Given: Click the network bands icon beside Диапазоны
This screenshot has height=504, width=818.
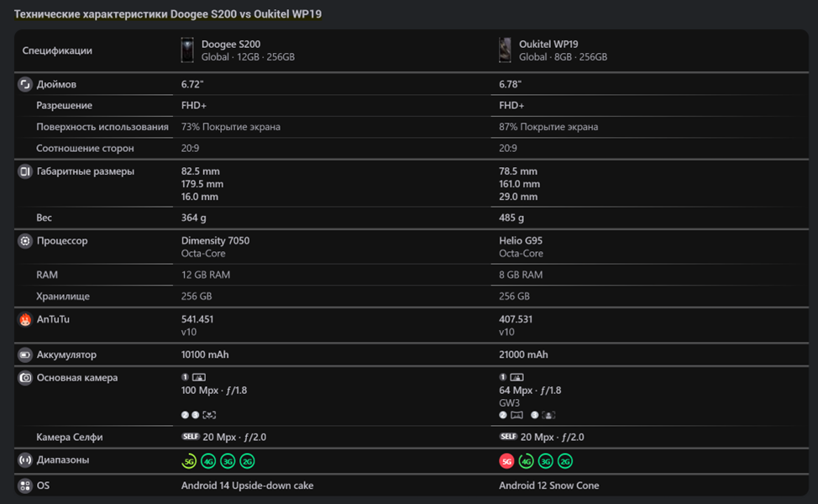Looking at the screenshot, I should [25, 460].
